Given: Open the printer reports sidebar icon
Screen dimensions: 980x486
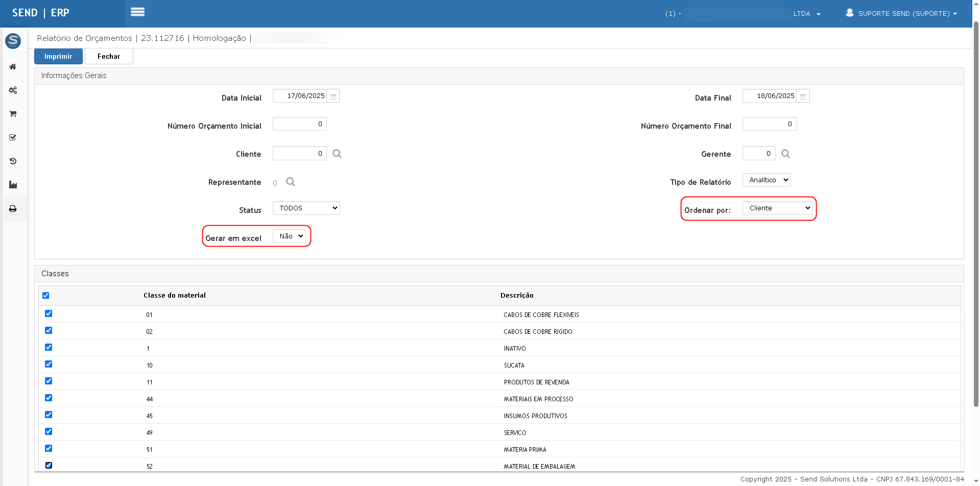Looking at the screenshot, I should [x=13, y=209].
